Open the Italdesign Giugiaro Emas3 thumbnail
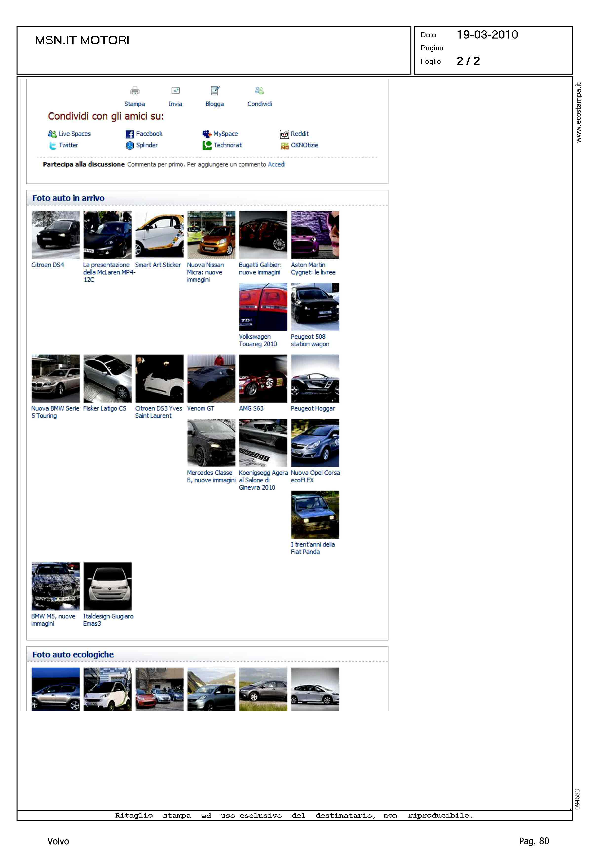 tap(107, 586)
